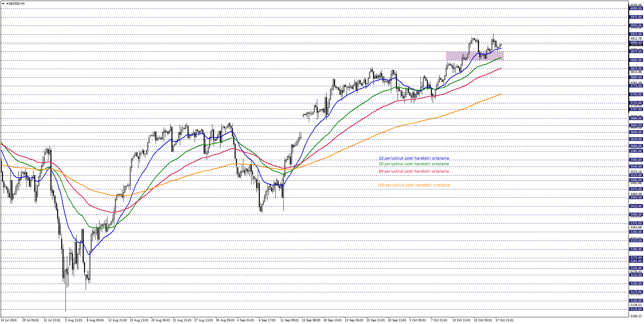Click the 5200.00 price level label

[x=636, y=284]
